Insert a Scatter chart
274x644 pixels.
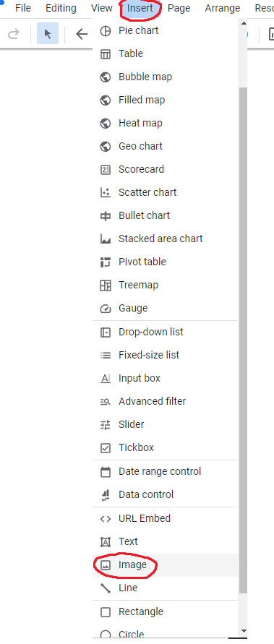click(165, 192)
